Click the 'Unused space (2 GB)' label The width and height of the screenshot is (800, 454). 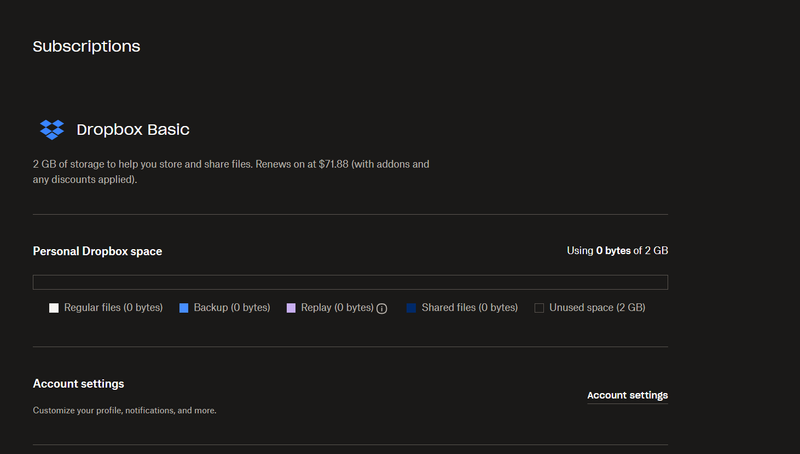597,308
